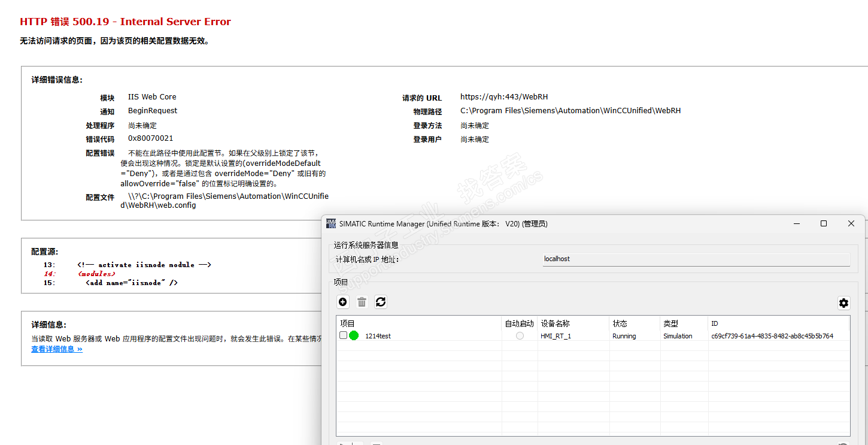The image size is (868, 445).
Task: Close the SIMATIC Runtime Manager window
Action: (851, 223)
